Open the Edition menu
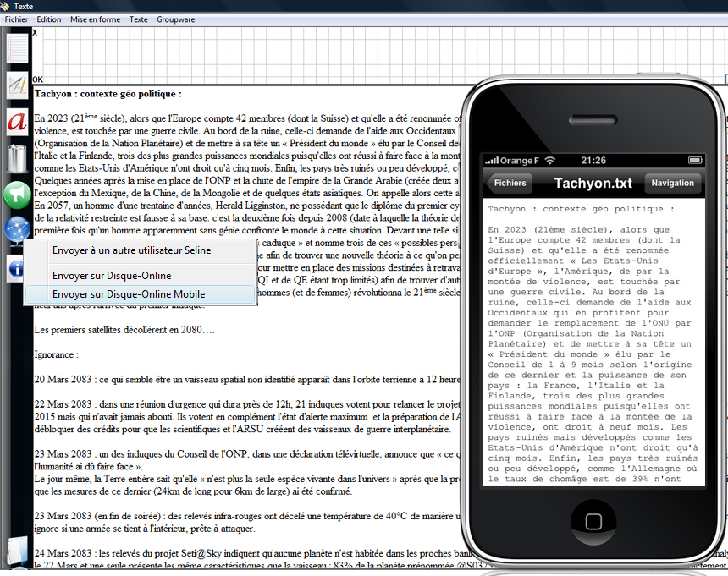Viewport: 728px width, 576px height. click(49, 19)
